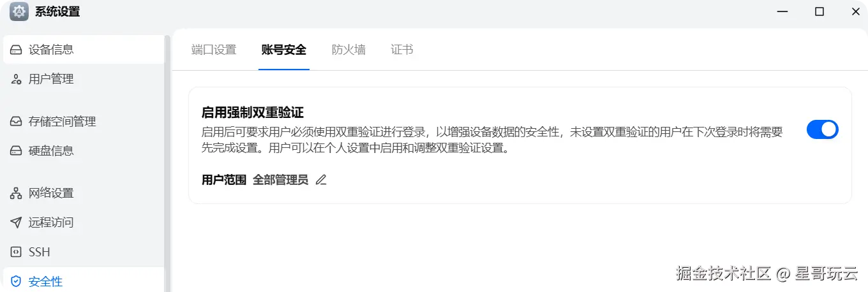The width and height of the screenshot is (868, 292).
Task: Click the 设备信息 device icon in sidebar
Action: tap(16, 50)
